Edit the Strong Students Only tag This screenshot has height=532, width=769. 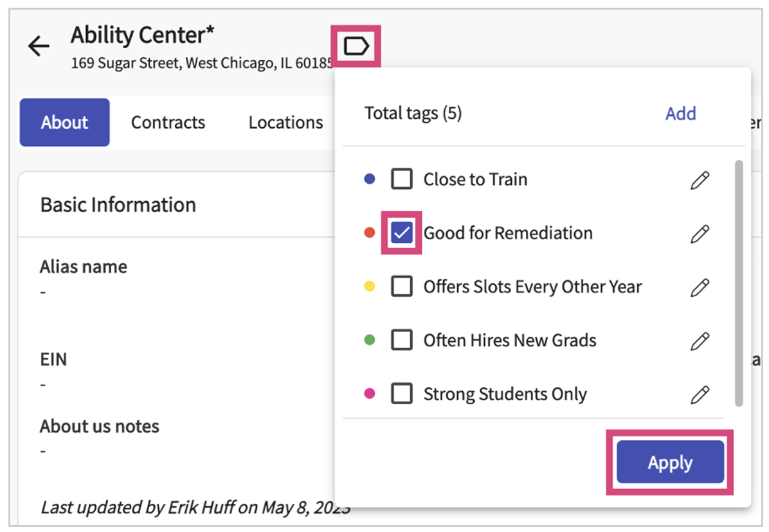700,394
